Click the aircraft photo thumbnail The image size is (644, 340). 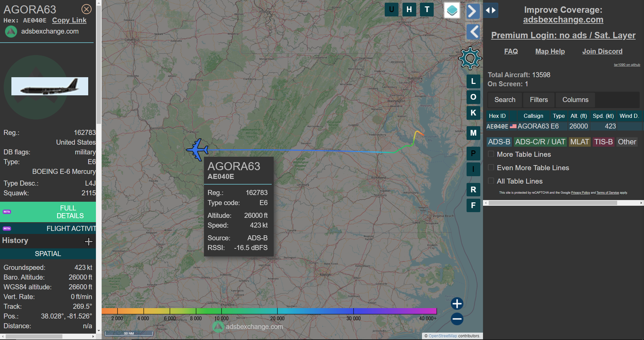pos(50,86)
